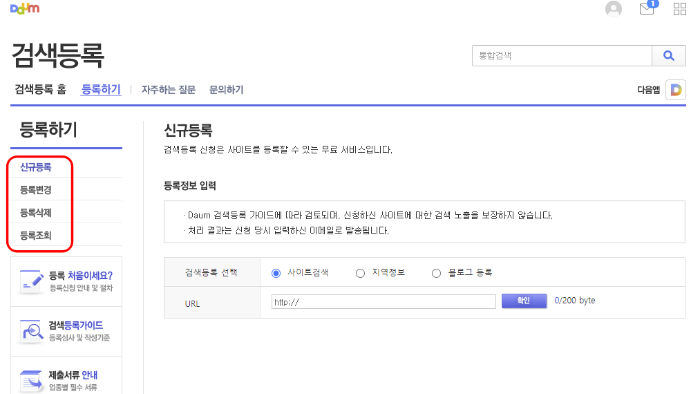Click the pencil icon for 등록 처음이세요?

coord(32,281)
